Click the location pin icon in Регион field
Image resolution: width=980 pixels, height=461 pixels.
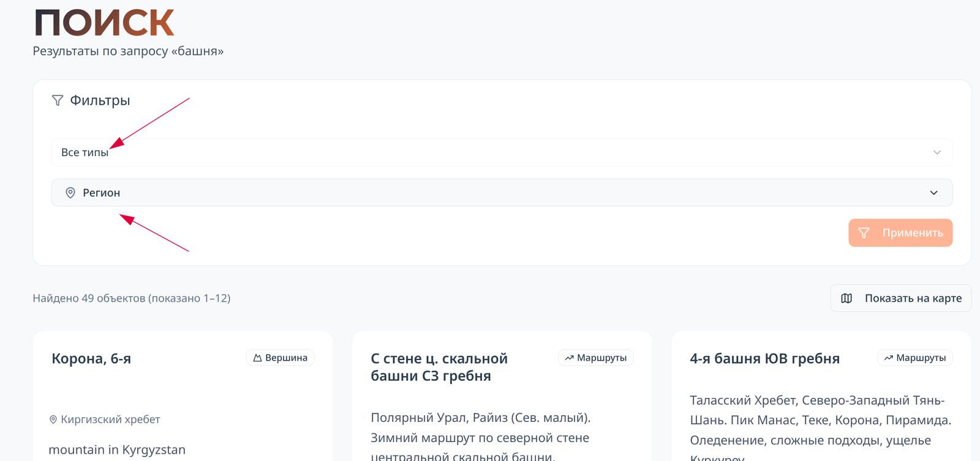(x=70, y=193)
